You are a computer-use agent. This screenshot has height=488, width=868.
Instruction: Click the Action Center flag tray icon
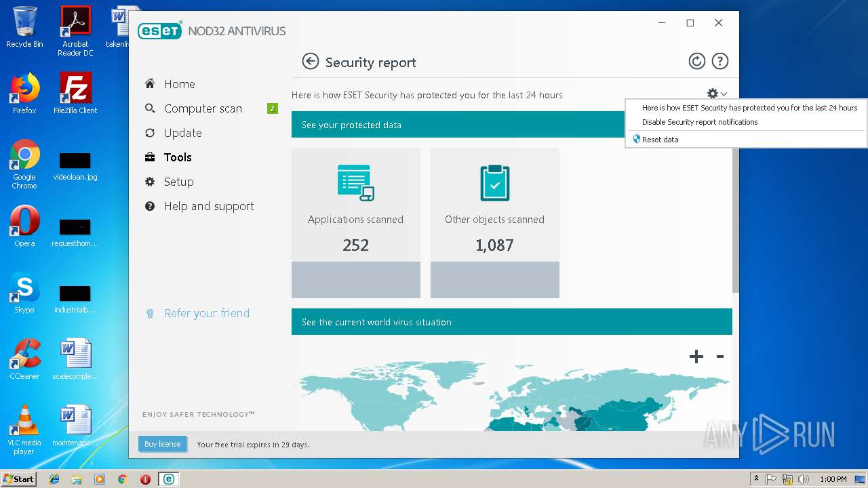pyautogui.click(x=771, y=479)
